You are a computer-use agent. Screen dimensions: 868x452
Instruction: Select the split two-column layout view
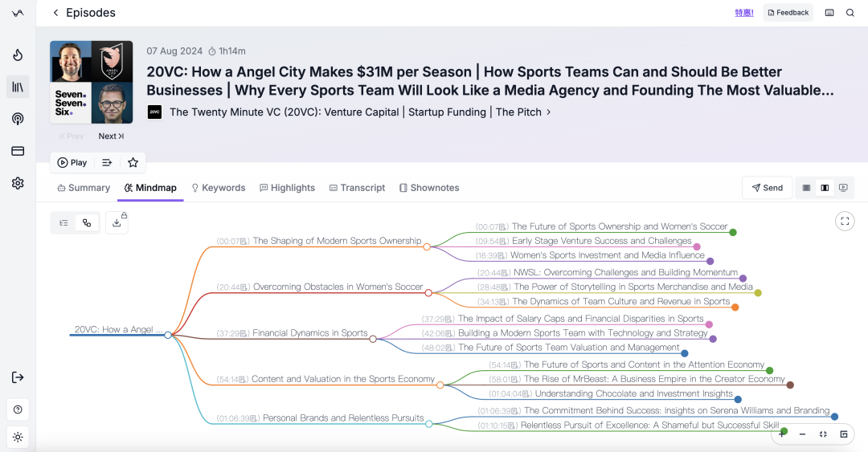point(825,188)
